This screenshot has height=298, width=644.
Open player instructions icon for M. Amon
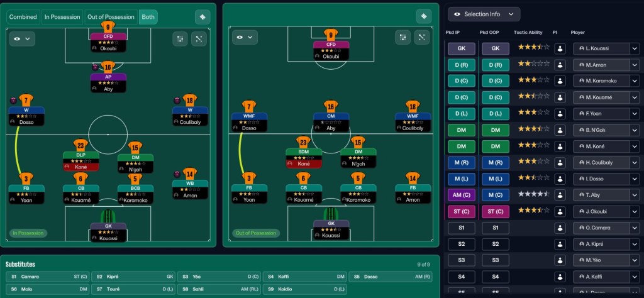[x=560, y=65]
